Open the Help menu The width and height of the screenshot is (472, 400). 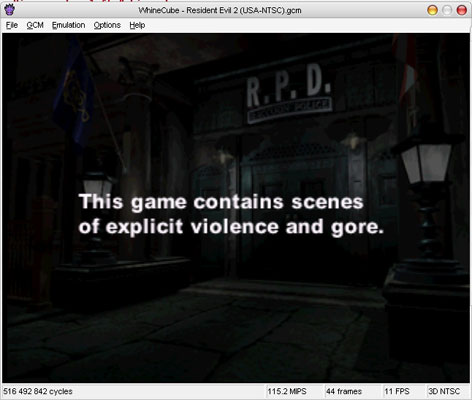click(137, 25)
